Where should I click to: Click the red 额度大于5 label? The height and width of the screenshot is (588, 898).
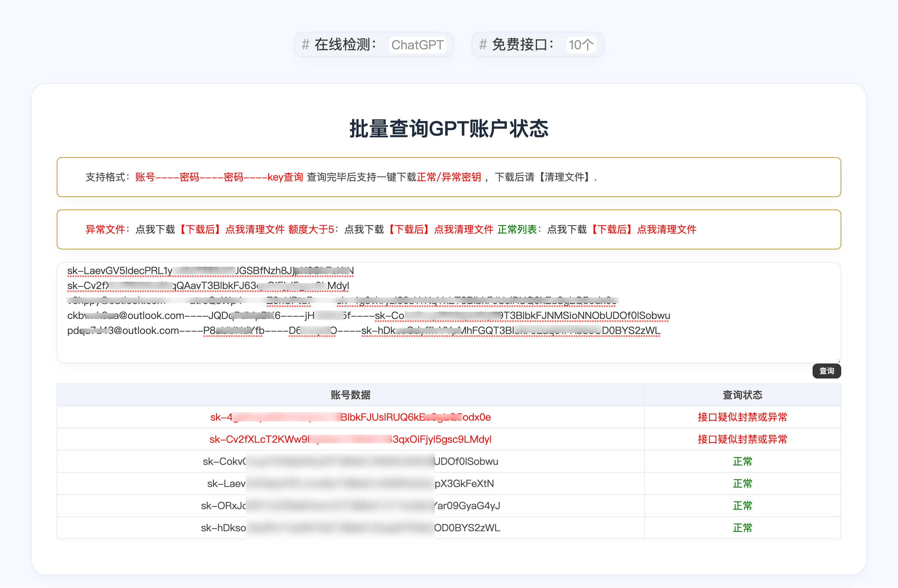311,229
